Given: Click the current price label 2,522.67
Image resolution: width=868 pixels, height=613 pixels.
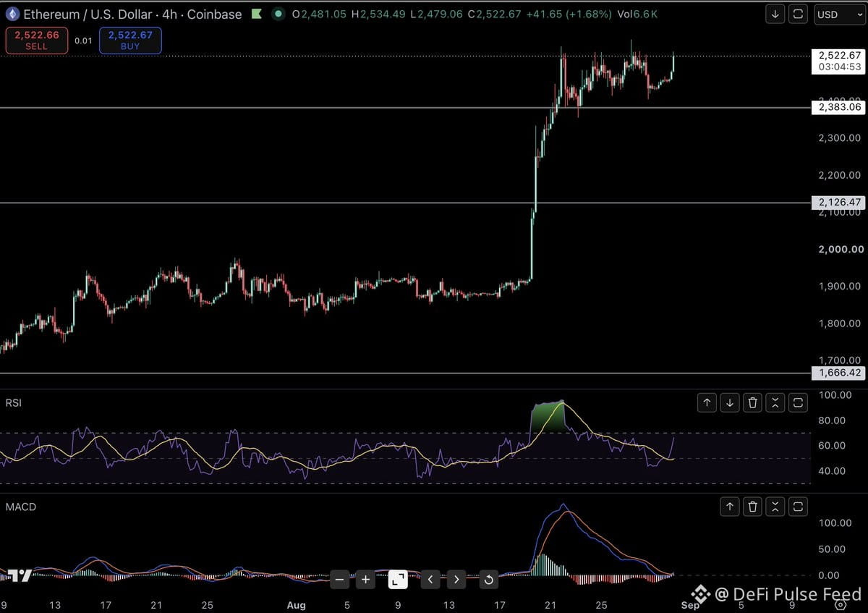Looking at the screenshot, I should [x=839, y=55].
